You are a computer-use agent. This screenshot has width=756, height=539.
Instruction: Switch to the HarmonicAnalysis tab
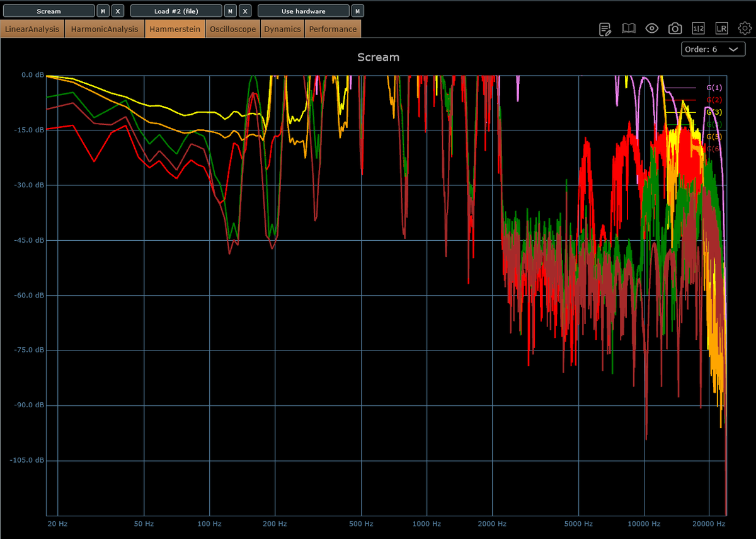105,29
